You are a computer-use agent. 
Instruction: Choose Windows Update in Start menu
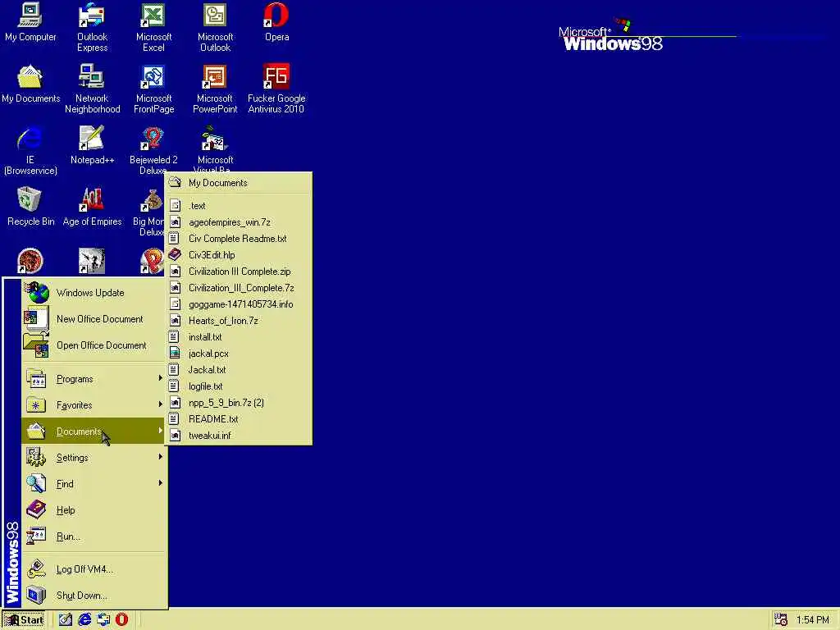(94, 293)
